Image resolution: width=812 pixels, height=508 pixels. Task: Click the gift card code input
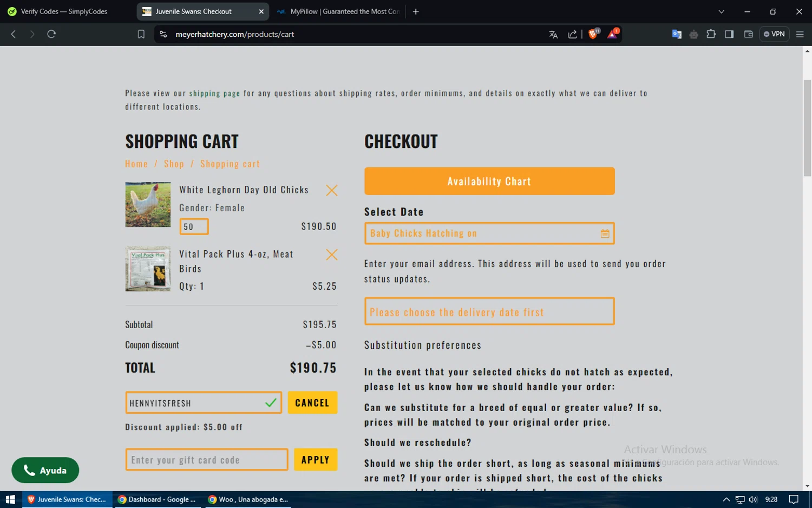[207, 459]
